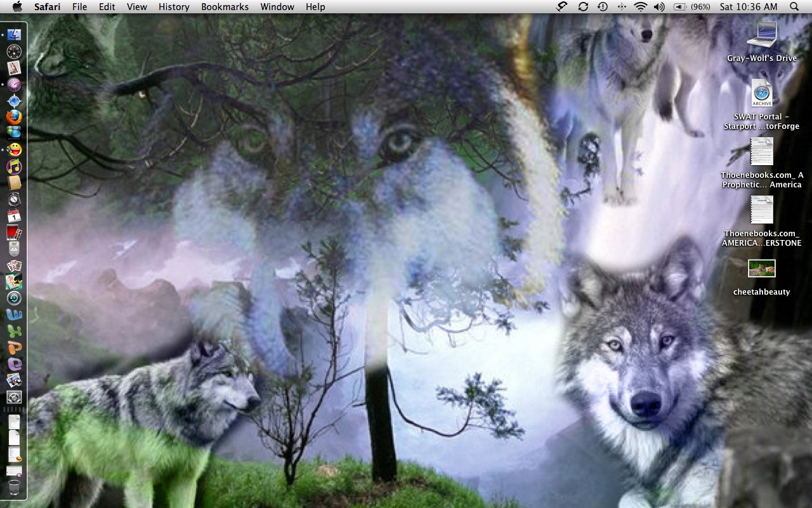Click the Wi-Fi status icon
This screenshot has width=812, height=508.
tap(641, 6)
